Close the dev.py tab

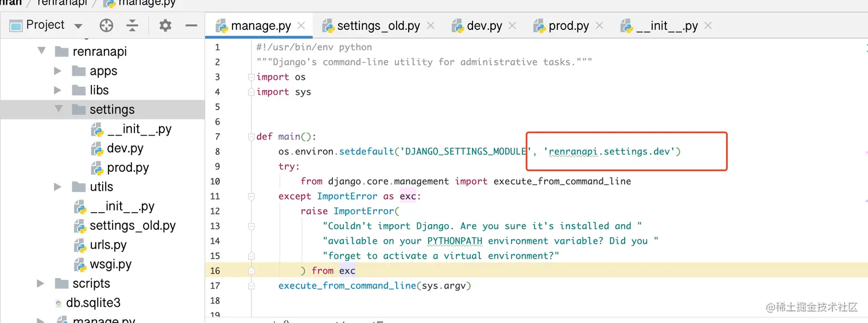(513, 26)
